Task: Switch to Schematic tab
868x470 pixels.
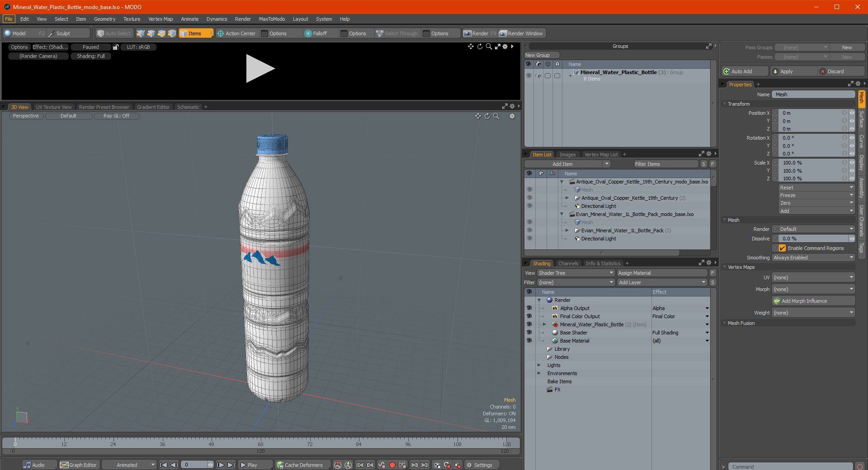Action: [x=188, y=107]
